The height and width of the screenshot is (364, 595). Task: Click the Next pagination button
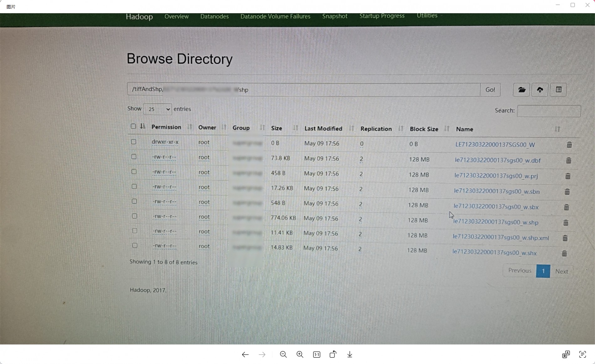[561, 271]
